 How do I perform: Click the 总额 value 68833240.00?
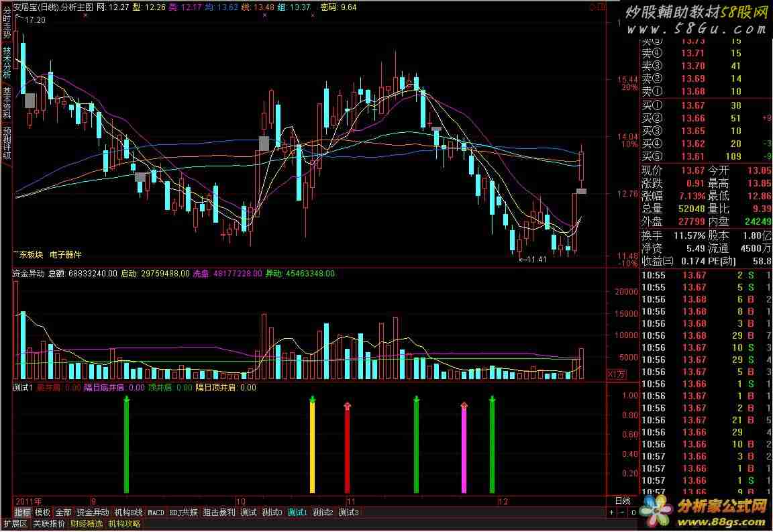click(93, 274)
